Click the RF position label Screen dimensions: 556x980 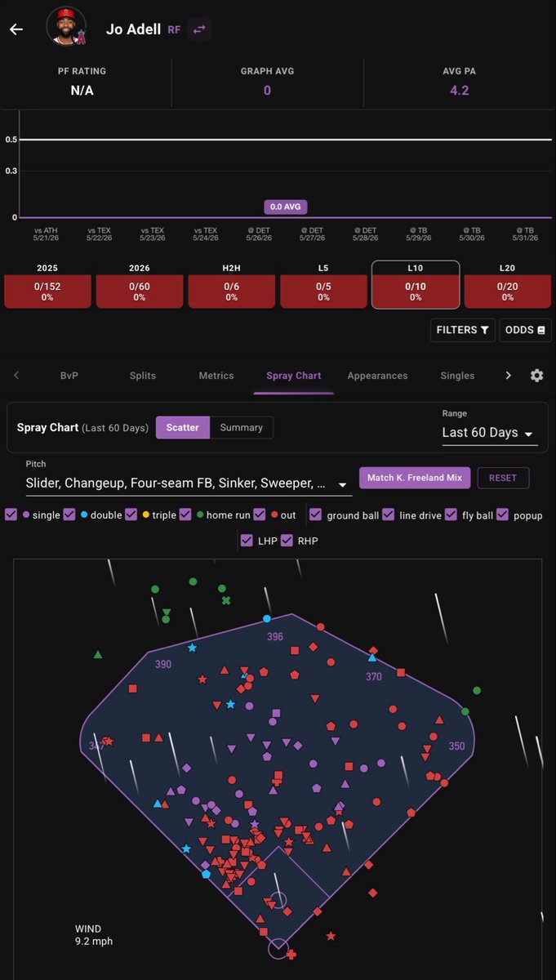[x=174, y=29]
